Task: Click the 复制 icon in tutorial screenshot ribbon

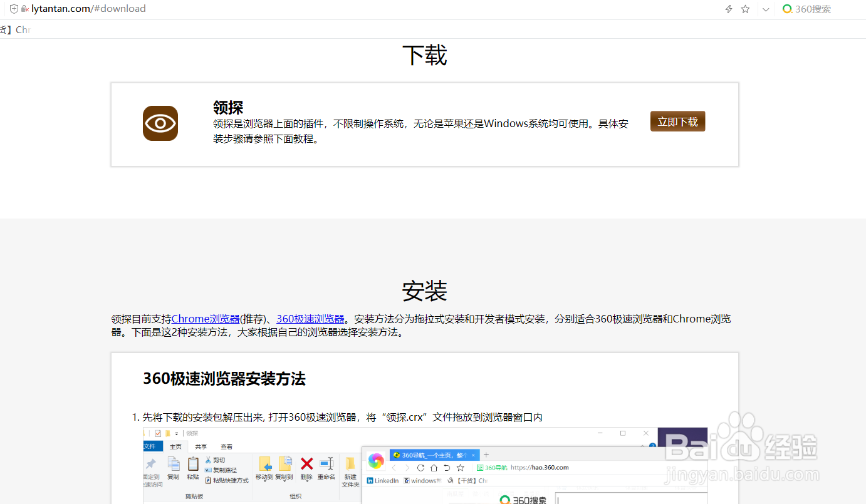Action: (x=174, y=464)
